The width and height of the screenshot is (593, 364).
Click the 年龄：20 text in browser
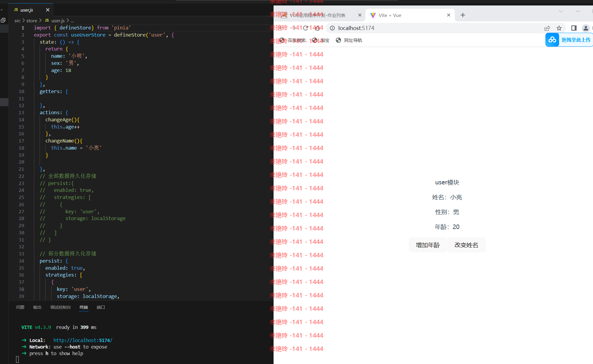[x=447, y=227]
